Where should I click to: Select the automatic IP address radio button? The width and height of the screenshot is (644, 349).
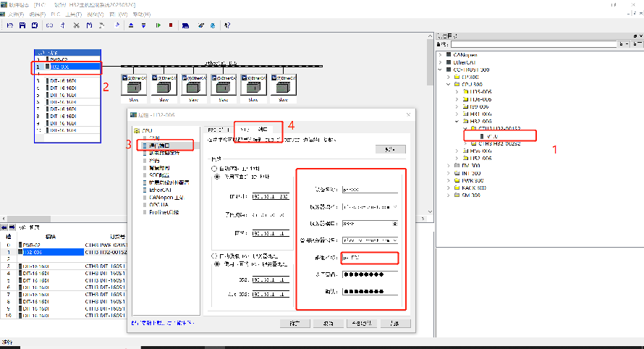tap(214, 169)
